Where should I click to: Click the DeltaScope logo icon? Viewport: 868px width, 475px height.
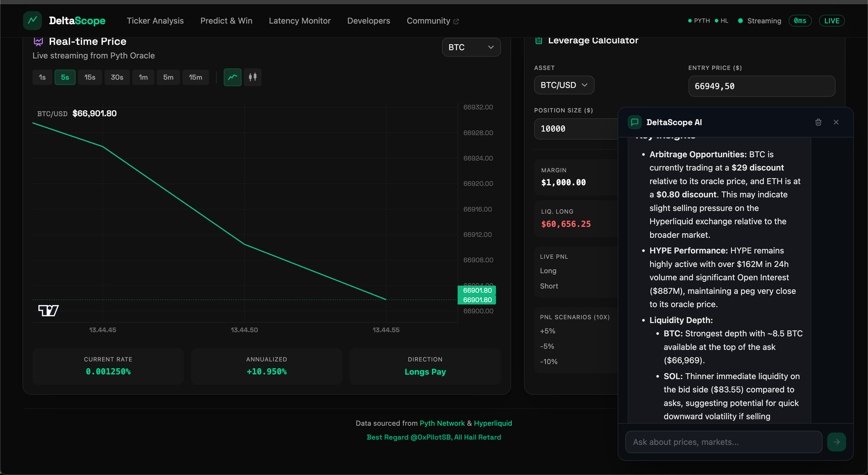[33, 20]
